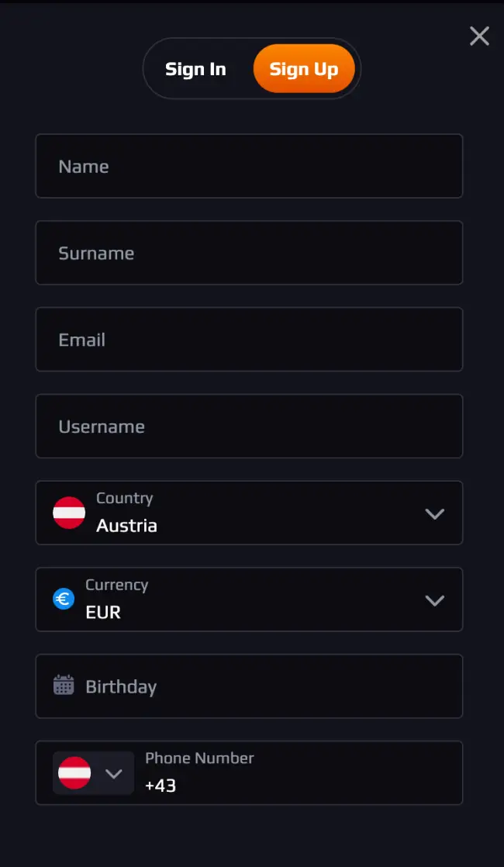Click the Email input field
The image size is (504, 867).
point(249,339)
